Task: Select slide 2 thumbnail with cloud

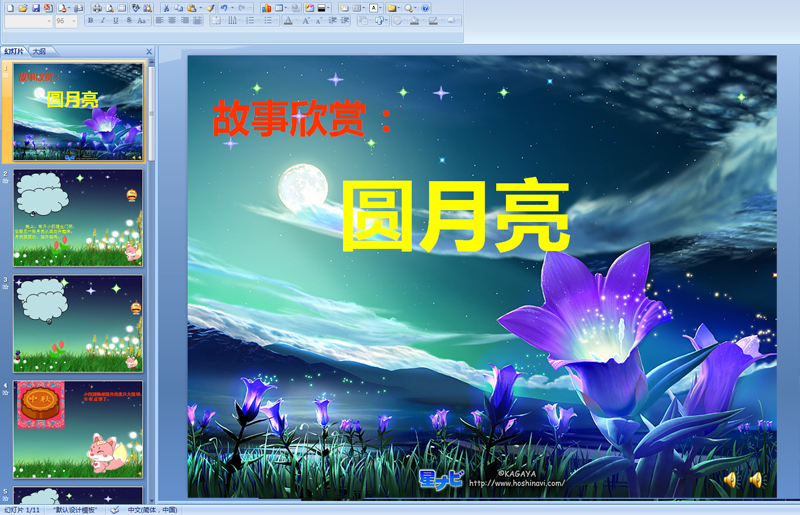Action: [78, 218]
